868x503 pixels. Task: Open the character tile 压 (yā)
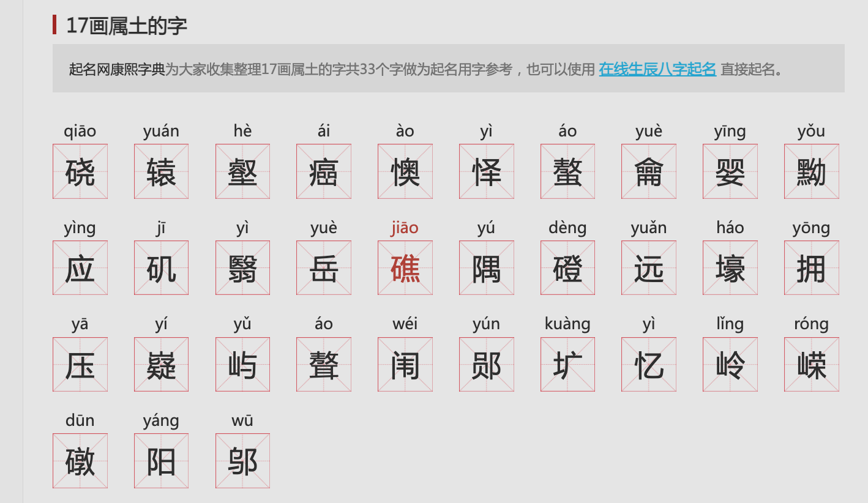(x=80, y=365)
